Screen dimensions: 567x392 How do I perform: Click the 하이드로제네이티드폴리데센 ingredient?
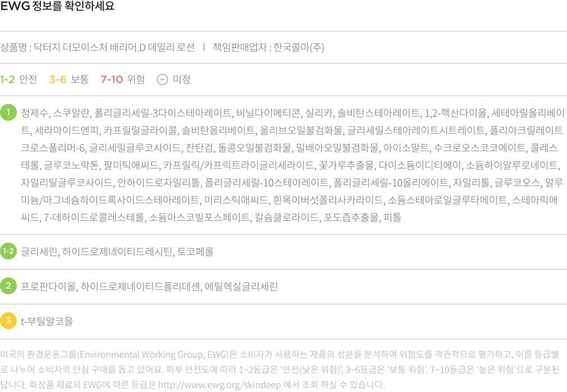(x=140, y=286)
